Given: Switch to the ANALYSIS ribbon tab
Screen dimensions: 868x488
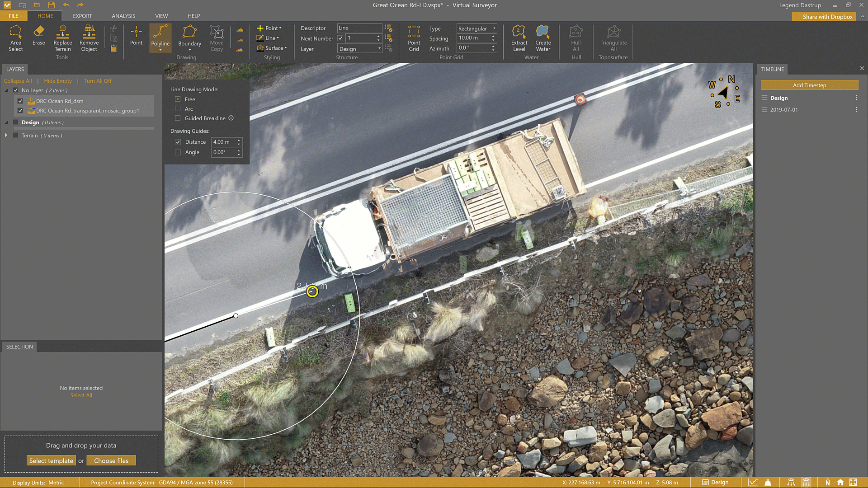Looking at the screenshot, I should 123,16.
